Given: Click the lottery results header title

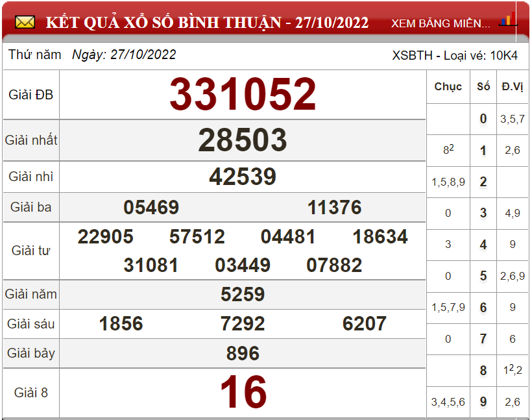Looking at the screenshot, I should [x=207, y=23].
